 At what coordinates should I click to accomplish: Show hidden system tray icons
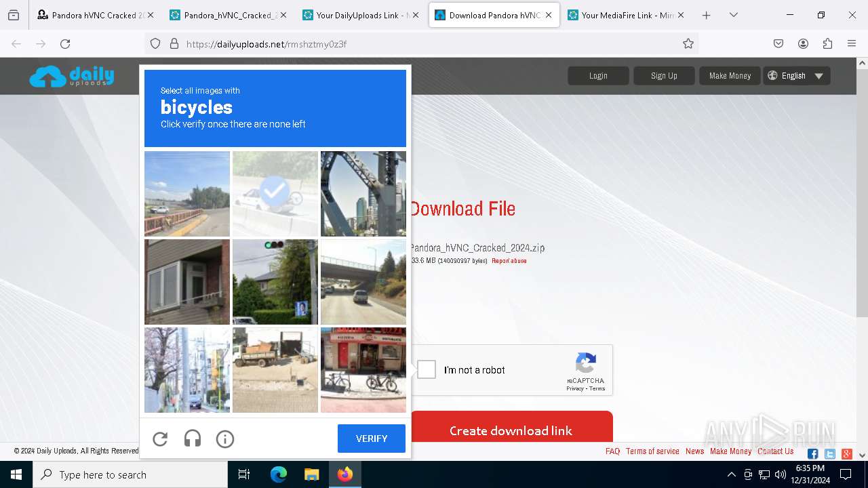point(731,474)
